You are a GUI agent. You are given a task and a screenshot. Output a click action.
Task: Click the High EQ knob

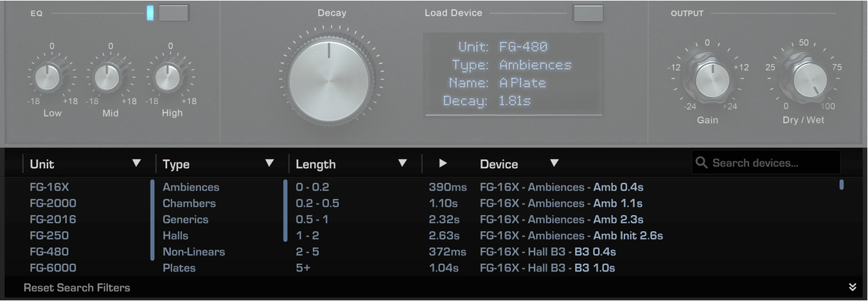167,77
